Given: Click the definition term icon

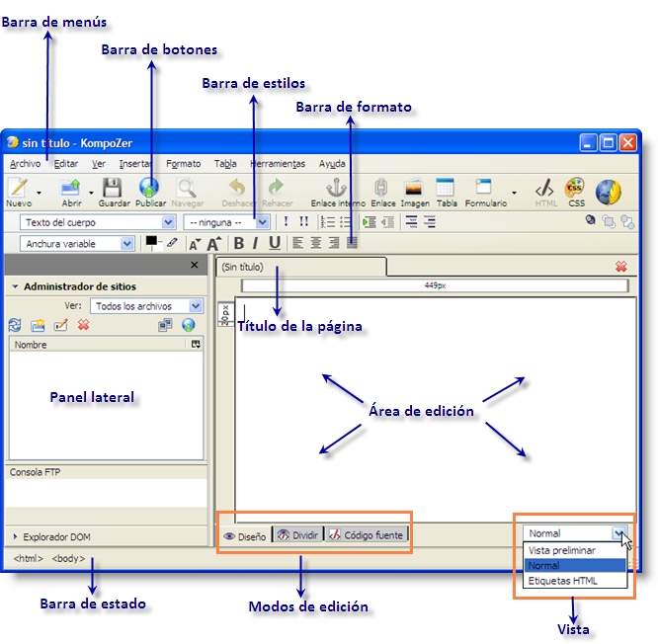Looking at the screenshot, I should click(x=412, y=221).
